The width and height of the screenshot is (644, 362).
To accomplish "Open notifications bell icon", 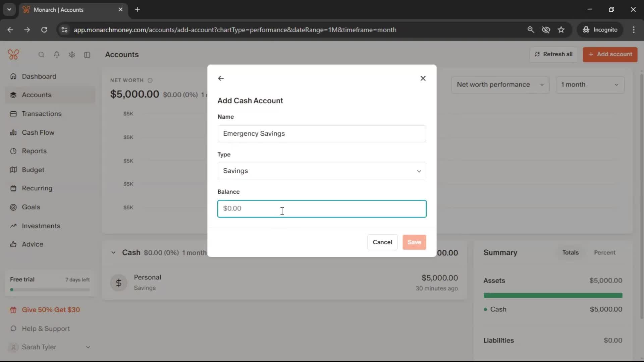I will coord(57,55).
